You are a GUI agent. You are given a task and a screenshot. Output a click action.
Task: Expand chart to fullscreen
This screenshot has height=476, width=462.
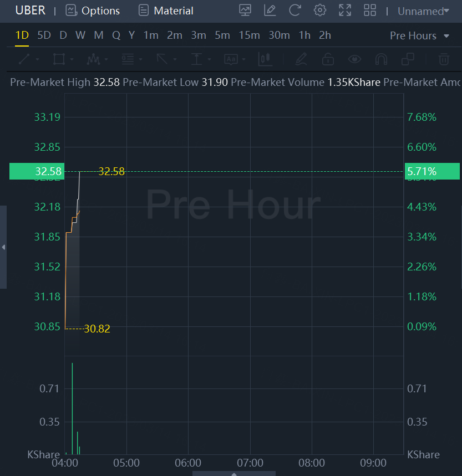(345, 10)
